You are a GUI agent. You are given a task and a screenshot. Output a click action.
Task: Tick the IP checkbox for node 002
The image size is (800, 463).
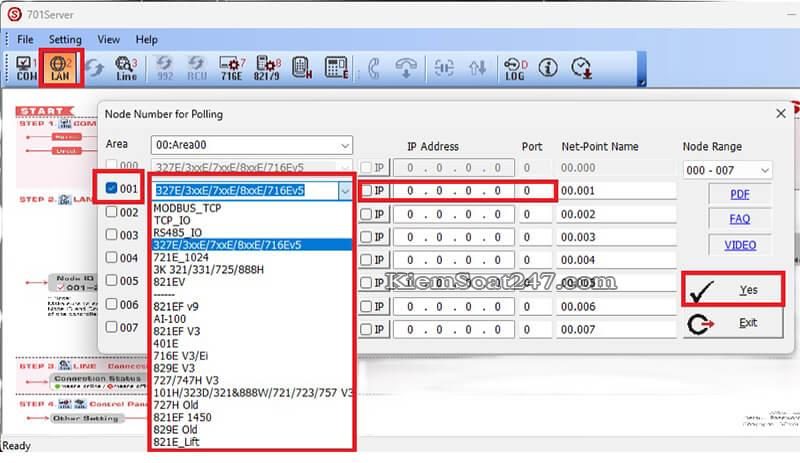366,214
